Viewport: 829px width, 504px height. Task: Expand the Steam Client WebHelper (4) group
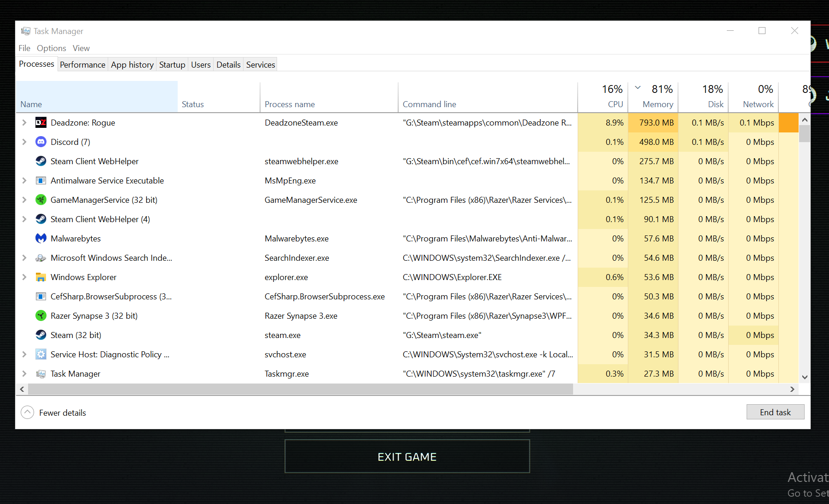pyautogui.click(x=24, y=219)
